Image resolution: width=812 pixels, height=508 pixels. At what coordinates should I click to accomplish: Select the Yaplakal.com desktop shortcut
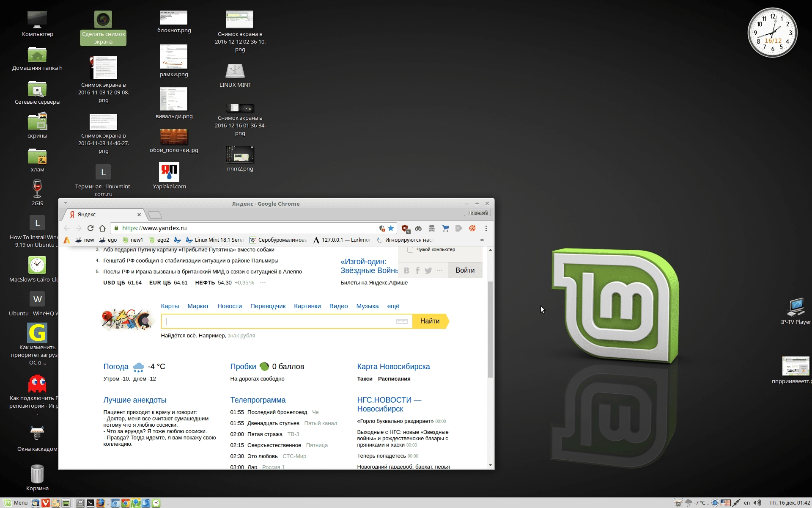click(x=169, y=176)
